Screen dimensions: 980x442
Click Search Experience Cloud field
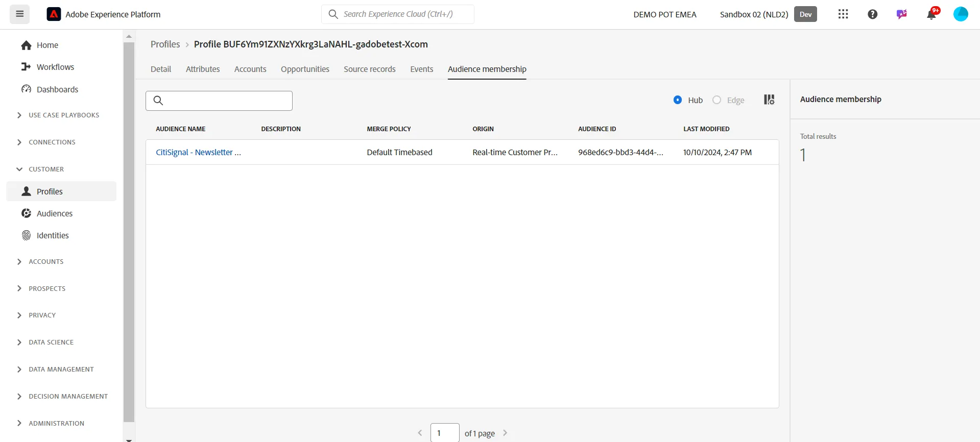click(398, 14)
